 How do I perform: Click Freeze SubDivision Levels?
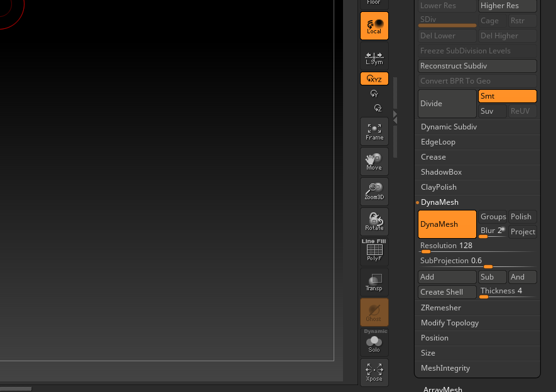pyautogui.click(x=477, y=51)
